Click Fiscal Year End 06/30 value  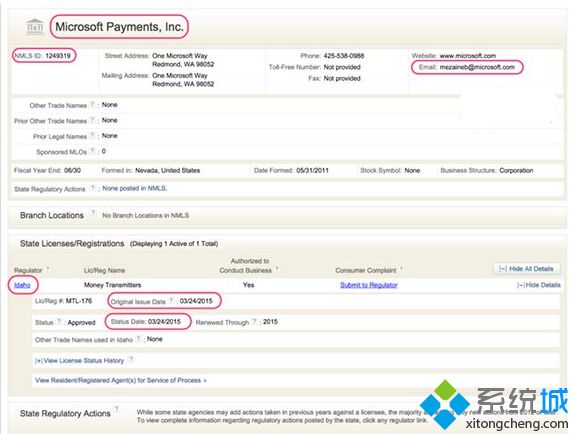[72, 170]
